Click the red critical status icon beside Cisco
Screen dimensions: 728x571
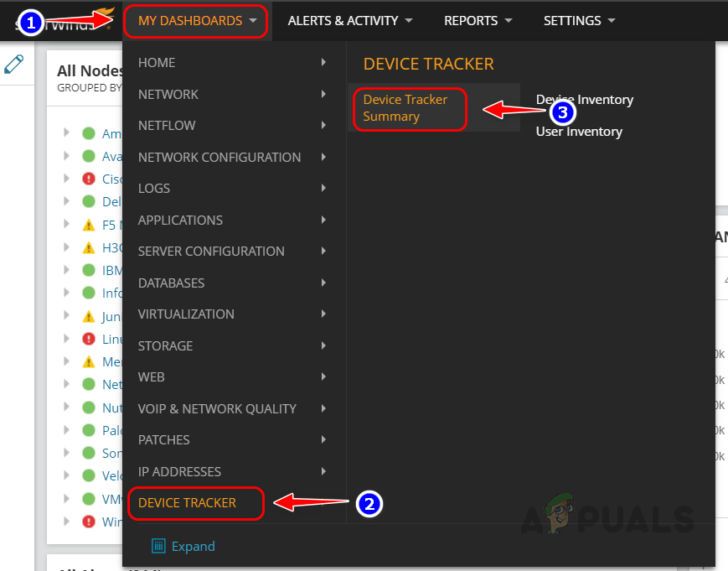(89, 179)
